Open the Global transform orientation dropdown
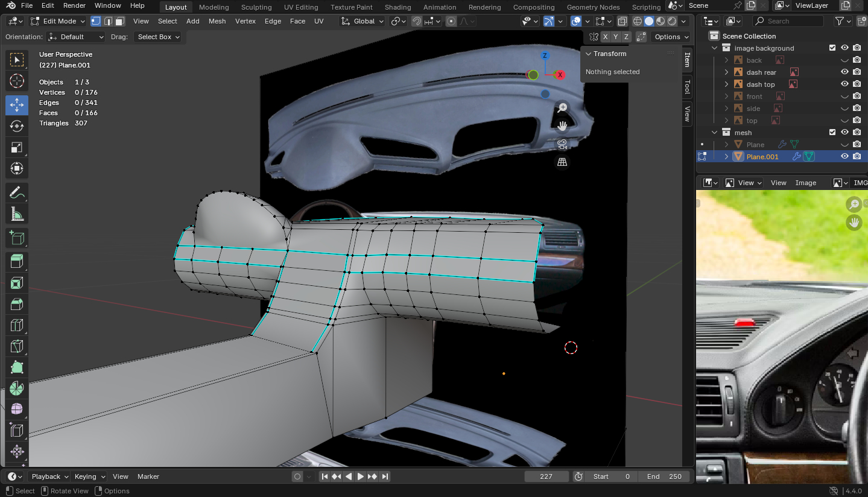The image size is (868, 497). point(363,21)
